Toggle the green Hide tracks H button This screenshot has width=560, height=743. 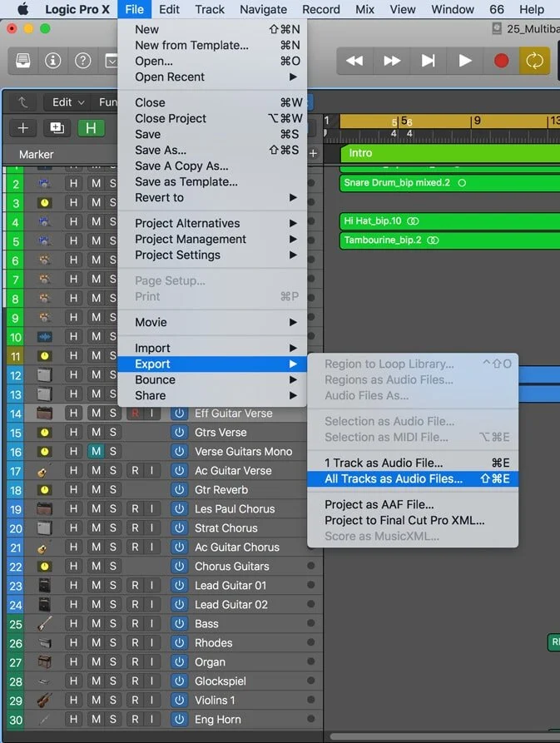coord(91,128)
